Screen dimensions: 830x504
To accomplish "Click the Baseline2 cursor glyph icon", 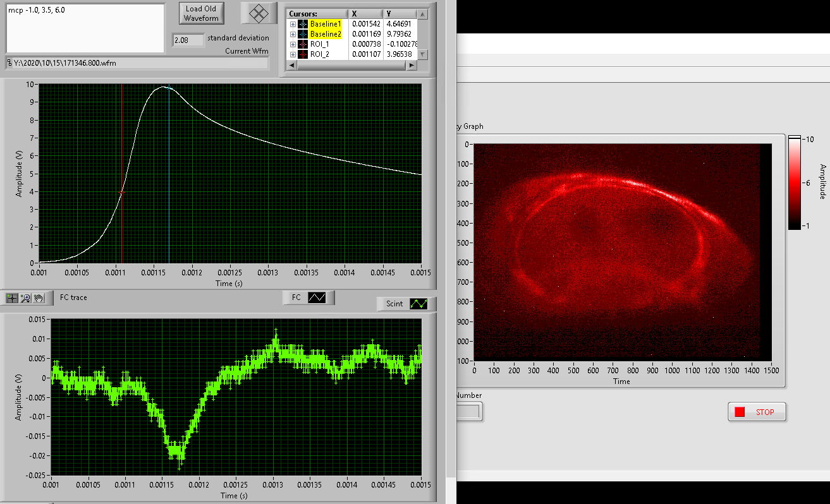I will [303, 34].
